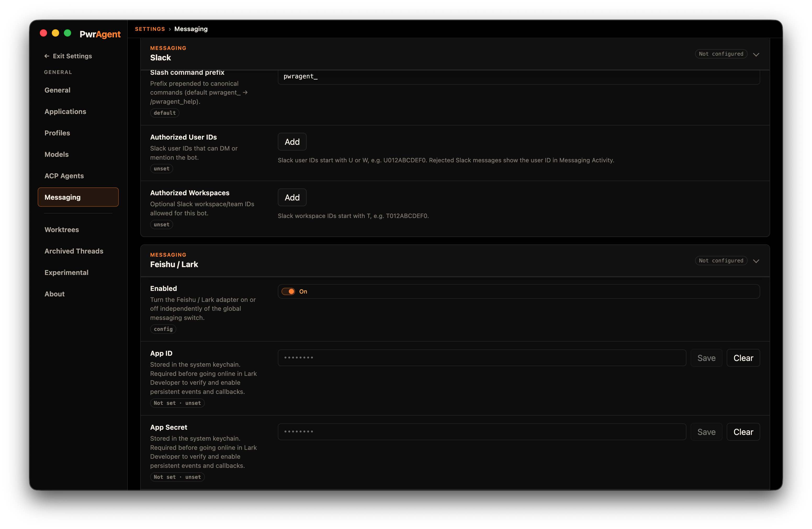This screenshot has width=812, height=529.
Task: Click the Messaging breadcrumb text
Action: (191, 29)
